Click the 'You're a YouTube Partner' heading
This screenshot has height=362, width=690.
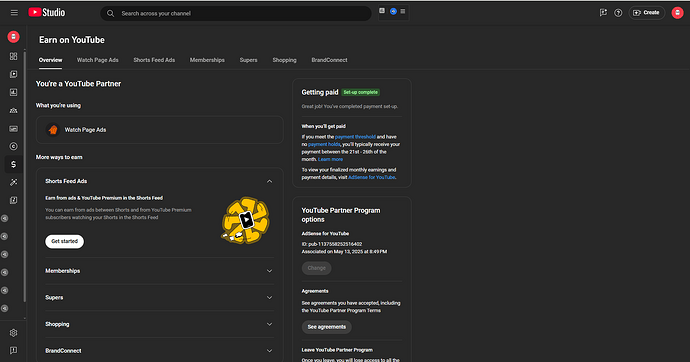(78, 84)
